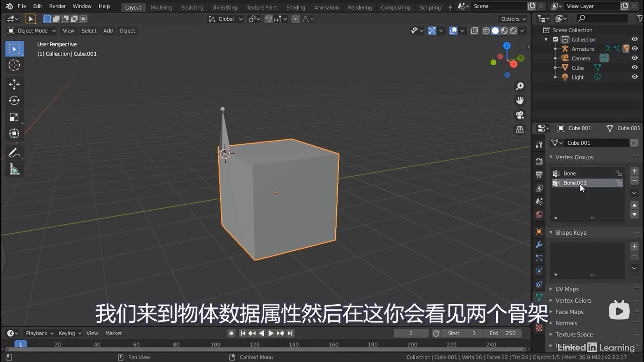Viewport: 644px width, 362px height.
Task: Uncheck the Collection checkbox
Action: (x=556, y=39)
